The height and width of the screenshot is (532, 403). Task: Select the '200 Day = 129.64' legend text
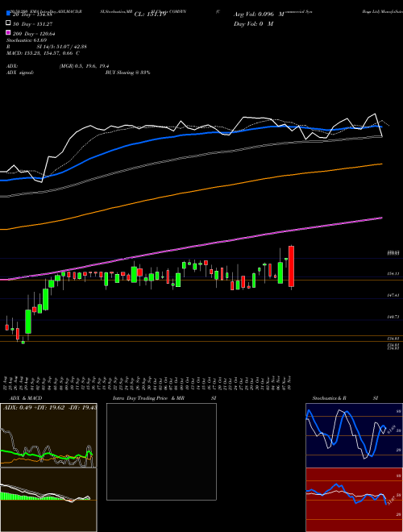click(34, 34)
